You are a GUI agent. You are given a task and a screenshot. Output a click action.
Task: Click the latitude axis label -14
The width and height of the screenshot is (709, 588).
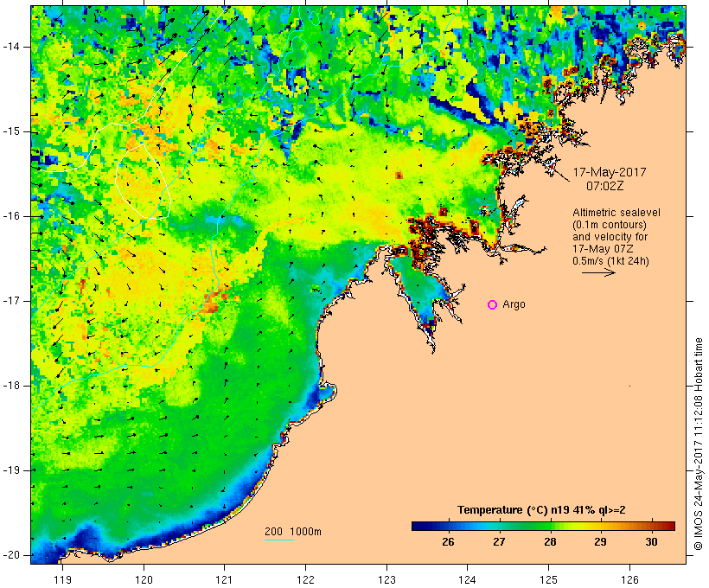(x=11, y=47)
